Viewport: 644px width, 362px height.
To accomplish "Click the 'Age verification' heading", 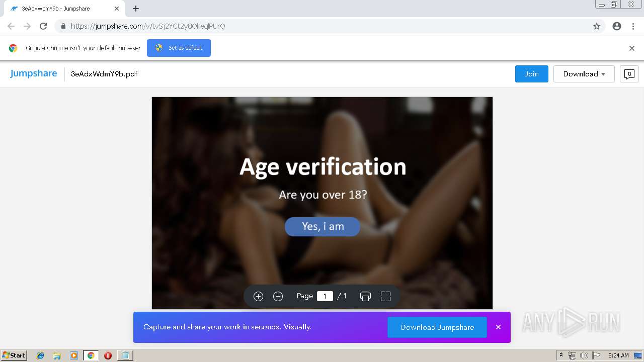I will pyautogui.click(x=323, y=166).
